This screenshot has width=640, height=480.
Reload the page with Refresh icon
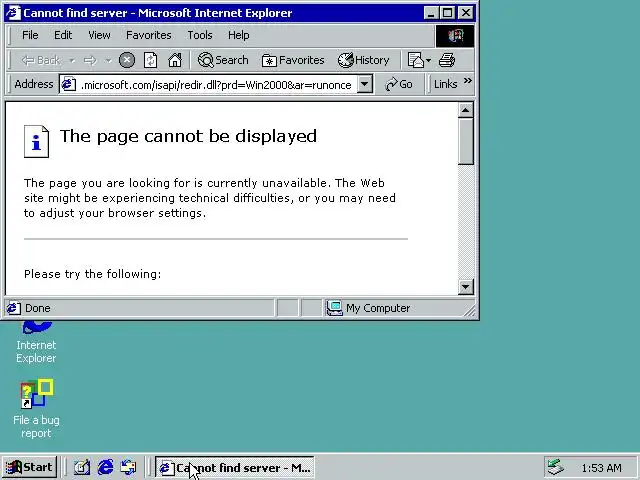click(151, 60)
